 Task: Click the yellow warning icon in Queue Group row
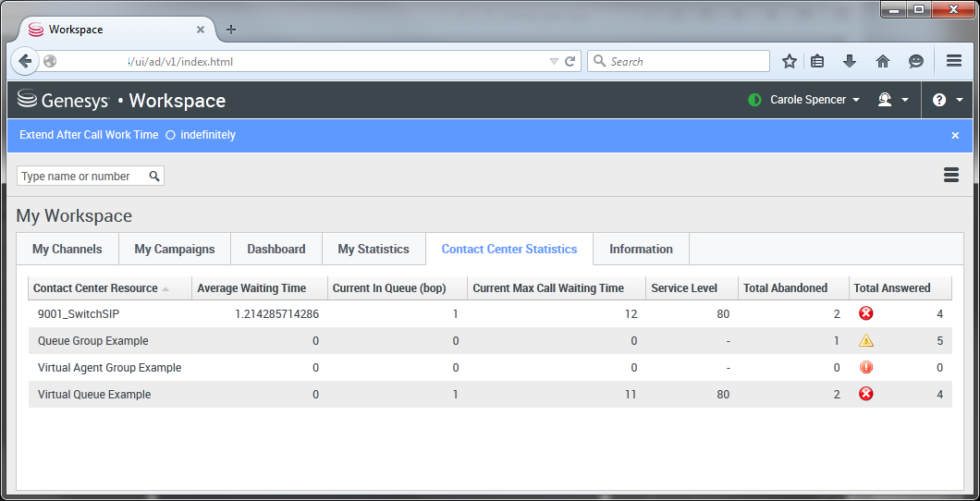(866, 340)
